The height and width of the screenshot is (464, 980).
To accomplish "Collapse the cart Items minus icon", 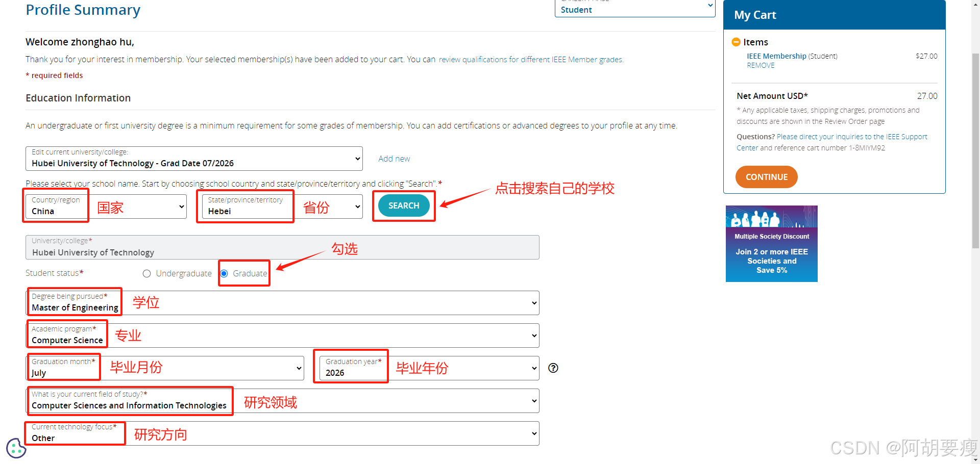I will pos(736,42).
